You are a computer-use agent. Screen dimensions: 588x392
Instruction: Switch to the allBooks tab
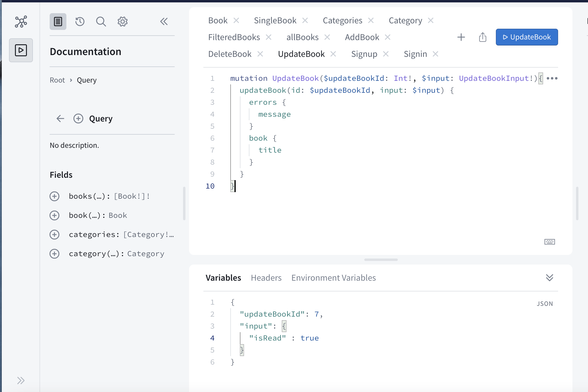pyautogui.click(x=303, y=37)
